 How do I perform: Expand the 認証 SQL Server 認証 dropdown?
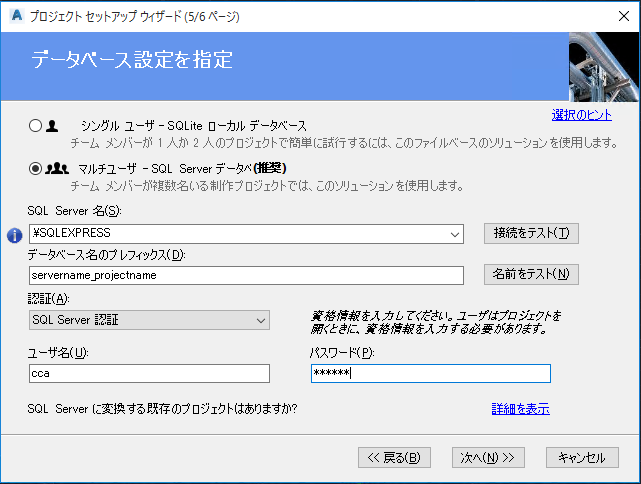(x=261, y=320)
